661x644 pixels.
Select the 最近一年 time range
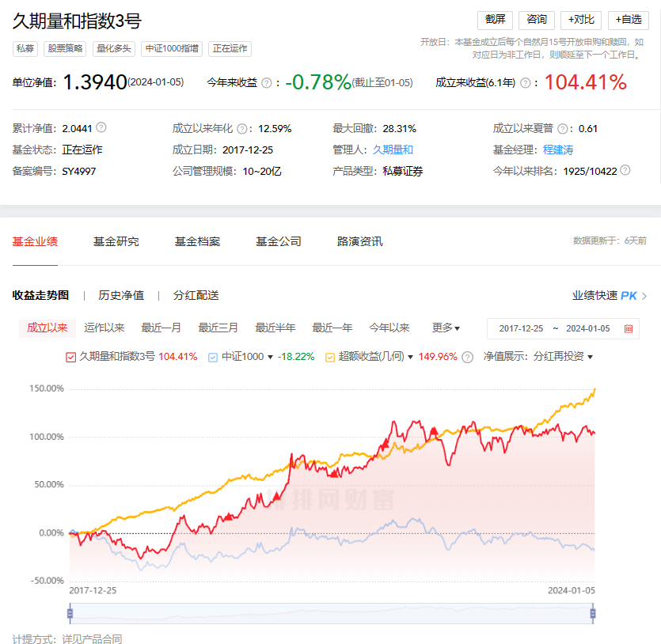pyautogui.click(x=332, y=328)
